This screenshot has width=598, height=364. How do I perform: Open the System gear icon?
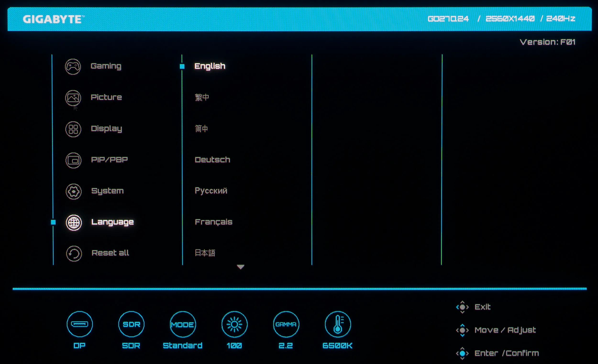73,191
